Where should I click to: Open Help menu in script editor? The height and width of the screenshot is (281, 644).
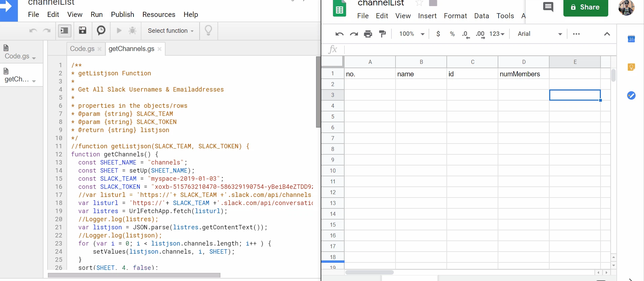pos(191,15)
